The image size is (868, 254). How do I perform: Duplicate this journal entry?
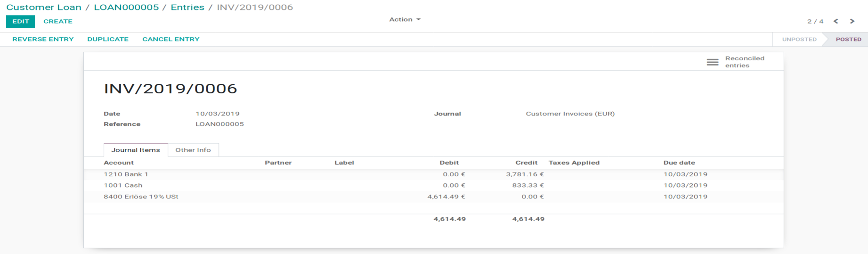coord(108,39)
